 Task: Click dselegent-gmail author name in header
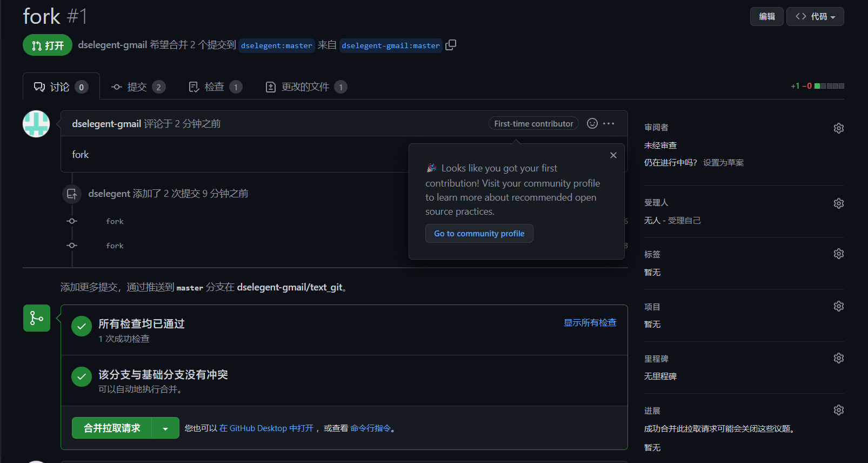point(112,45)
